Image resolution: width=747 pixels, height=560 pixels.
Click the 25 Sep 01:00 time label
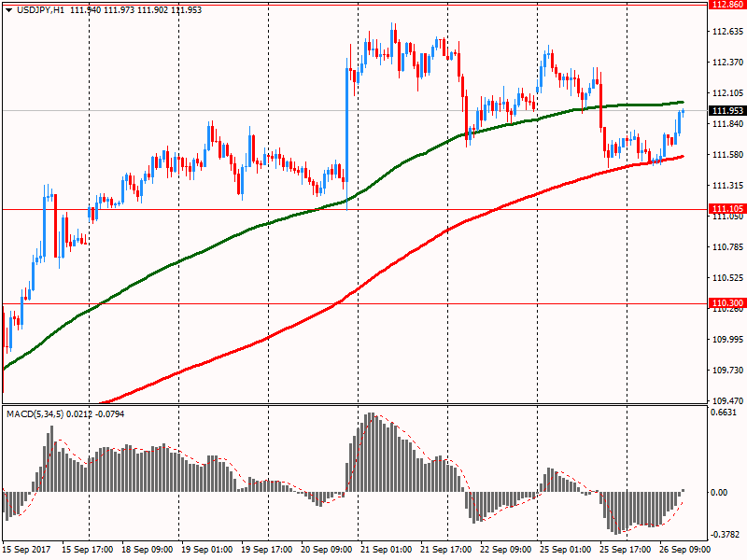(x=566, y=550)
